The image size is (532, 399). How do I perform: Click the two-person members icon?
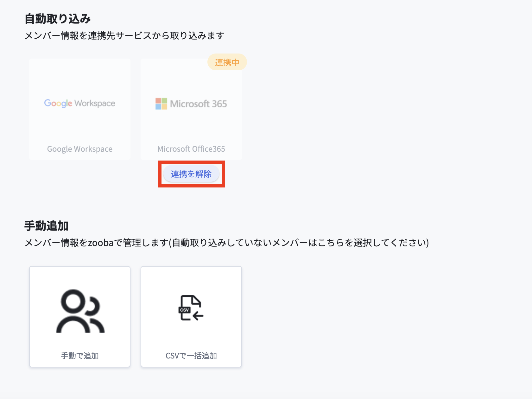pos(80,311)
